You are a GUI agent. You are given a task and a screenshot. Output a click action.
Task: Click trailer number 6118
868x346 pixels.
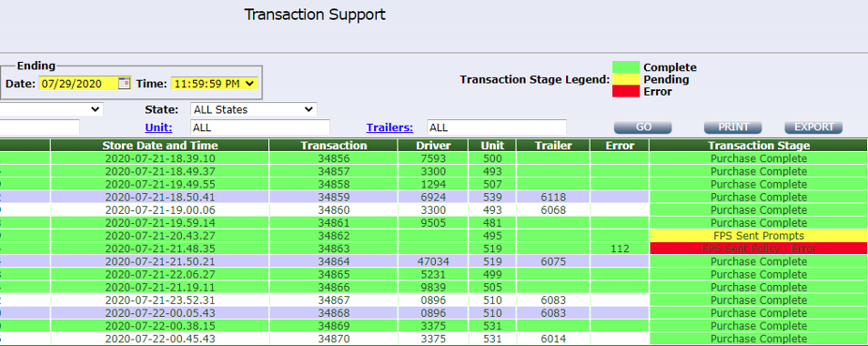(x=553, y=197)
